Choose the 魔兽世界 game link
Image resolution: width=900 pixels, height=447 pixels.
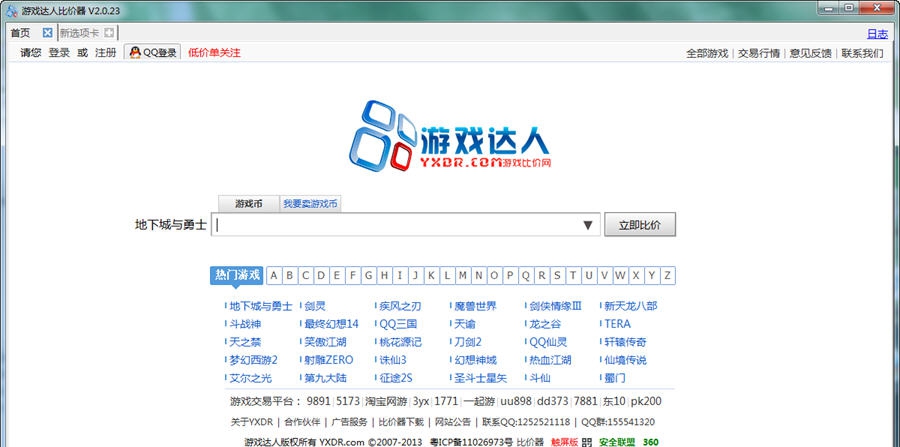(475, 306)
